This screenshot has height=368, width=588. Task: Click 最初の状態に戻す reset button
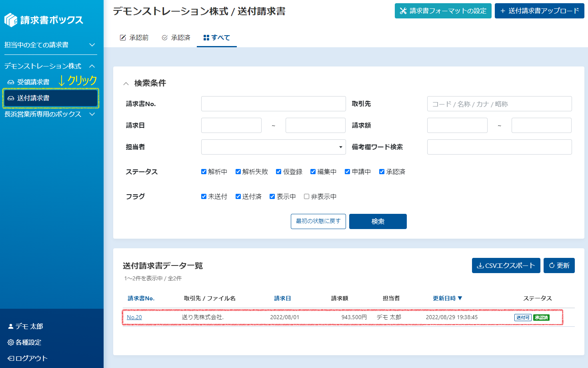(318, 221)
